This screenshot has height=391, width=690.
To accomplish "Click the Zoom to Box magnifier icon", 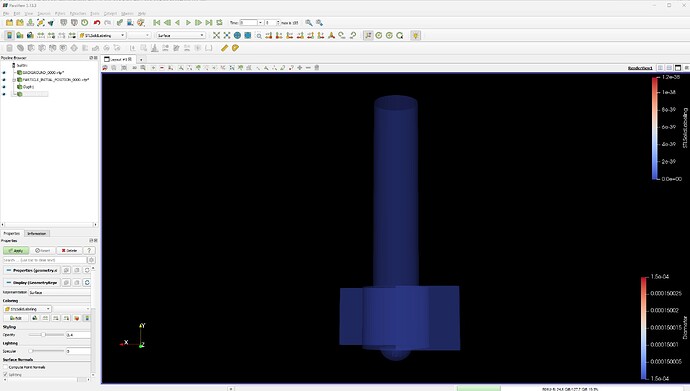I will [259, 36].
